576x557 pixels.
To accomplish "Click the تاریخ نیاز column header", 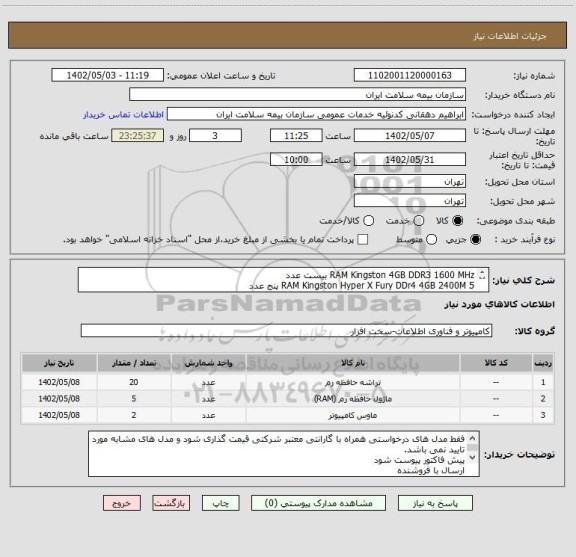I will point(59,363).
